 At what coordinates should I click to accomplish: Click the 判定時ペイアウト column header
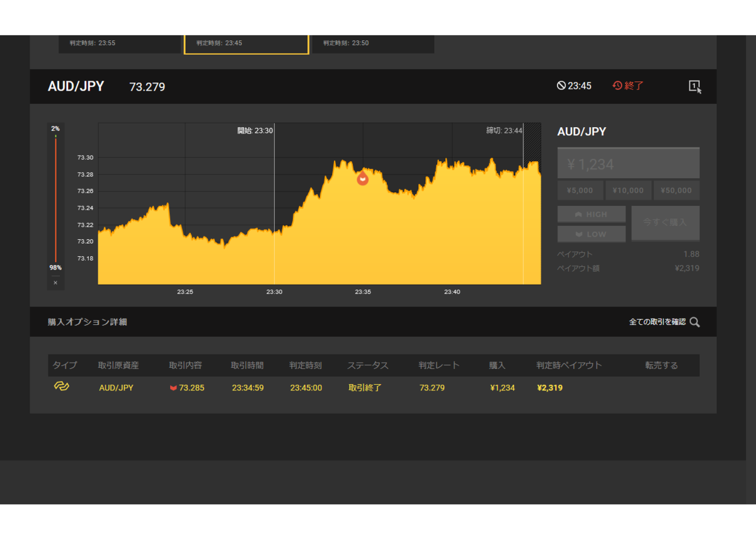569,365
